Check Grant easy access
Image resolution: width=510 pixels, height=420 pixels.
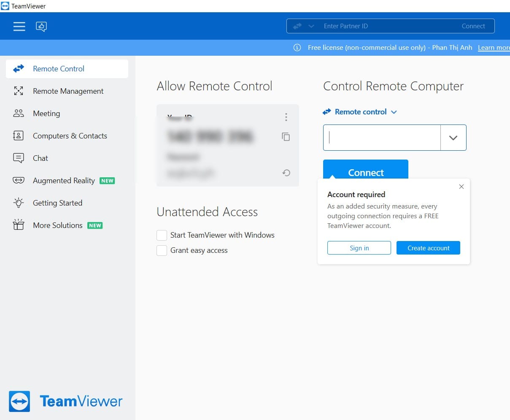[162, 250]
